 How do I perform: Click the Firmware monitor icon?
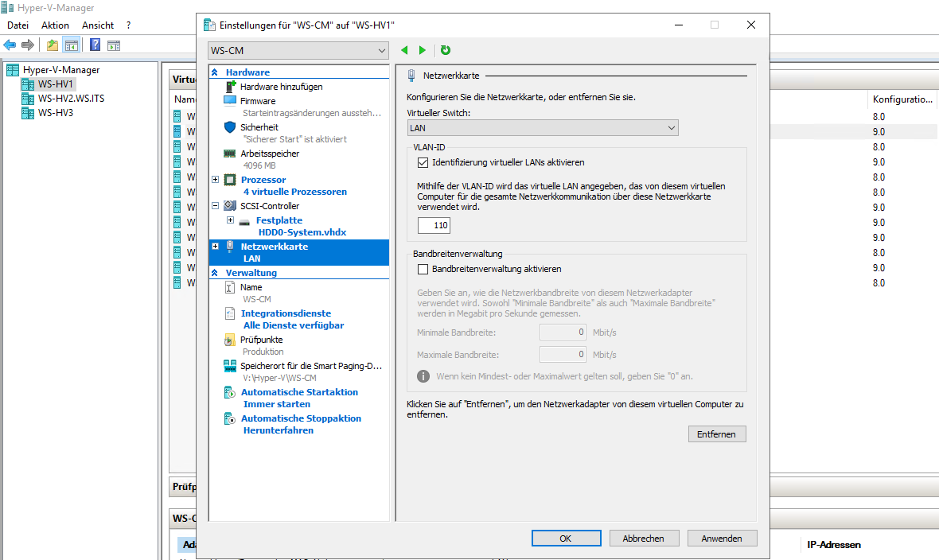coord(230,100)
